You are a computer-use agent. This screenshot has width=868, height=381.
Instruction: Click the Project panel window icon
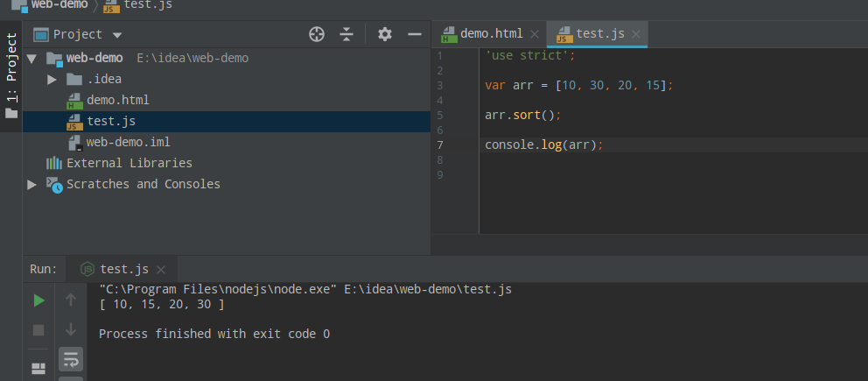coord(41,35)
